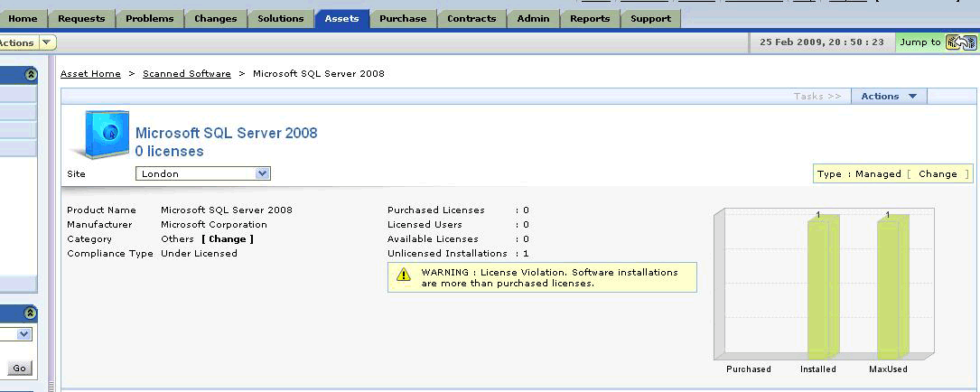Screen dimensions: 980x392
Task: Click the Unlicensed Installations label
Action: pyautogui.click(x=447, y=254)
